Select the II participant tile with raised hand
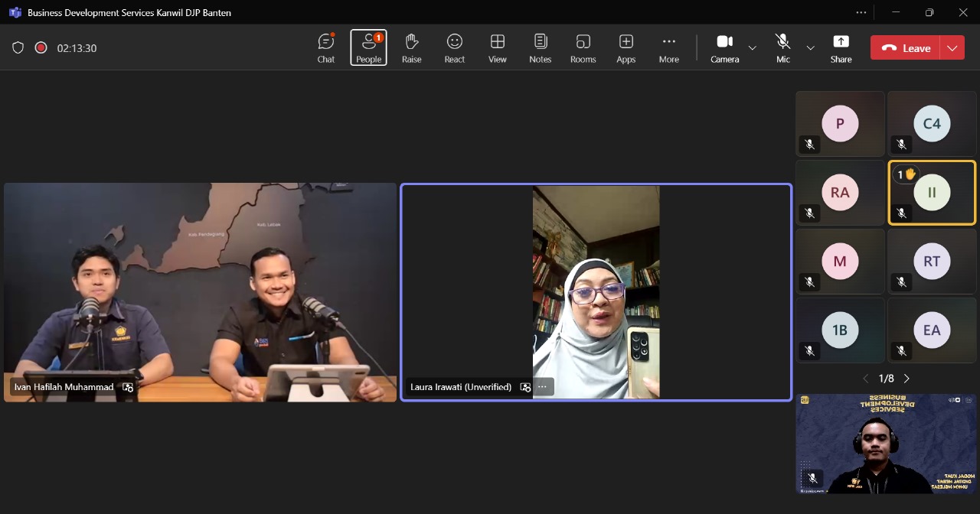980x514 pixels. (x=932, y=193)
